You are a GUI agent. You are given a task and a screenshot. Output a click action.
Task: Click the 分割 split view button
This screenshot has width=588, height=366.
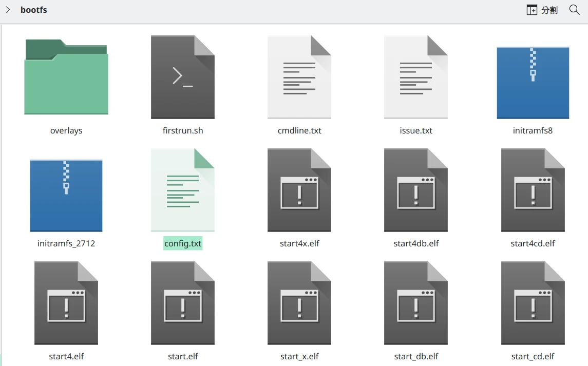542,10
